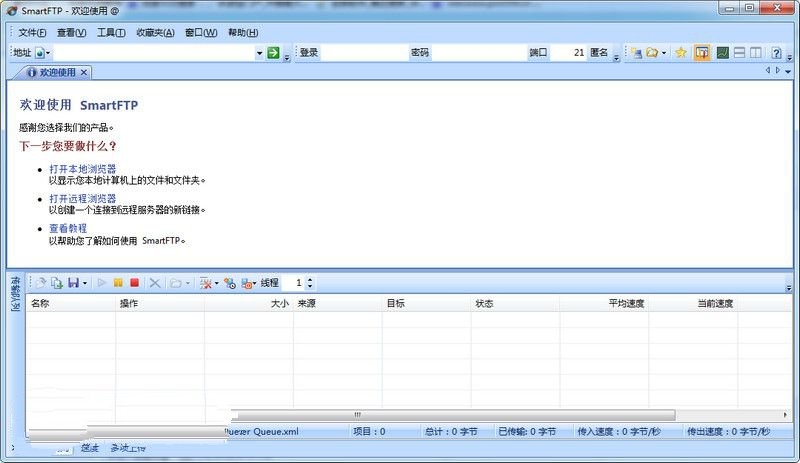The image size is (800, 463).
Task: Click the help question mark icon
Action: tap(776, 53)
